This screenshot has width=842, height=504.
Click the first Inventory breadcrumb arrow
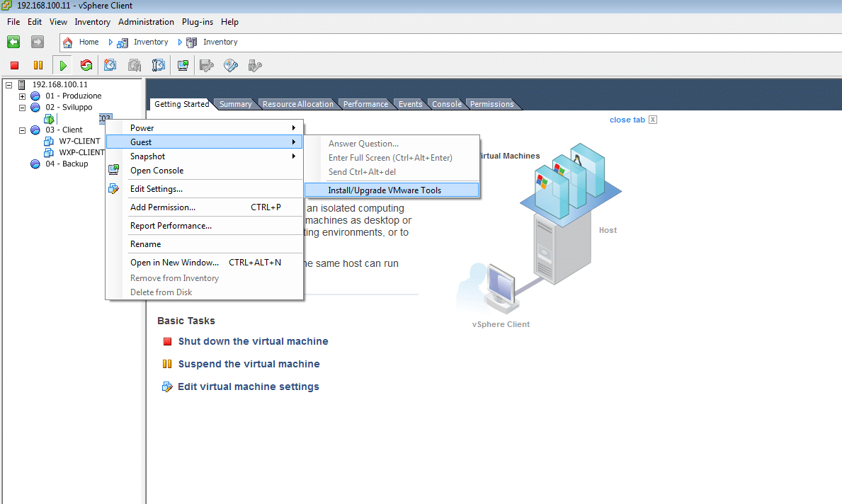click(110, 42)
